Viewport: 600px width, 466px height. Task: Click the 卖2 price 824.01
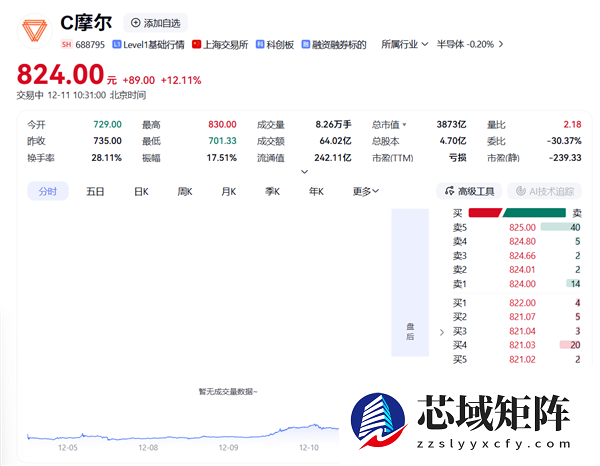tap(522, 270)
